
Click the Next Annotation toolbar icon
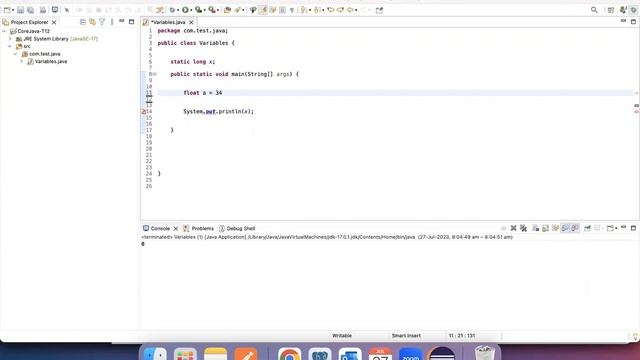click(x=303, y=10)
